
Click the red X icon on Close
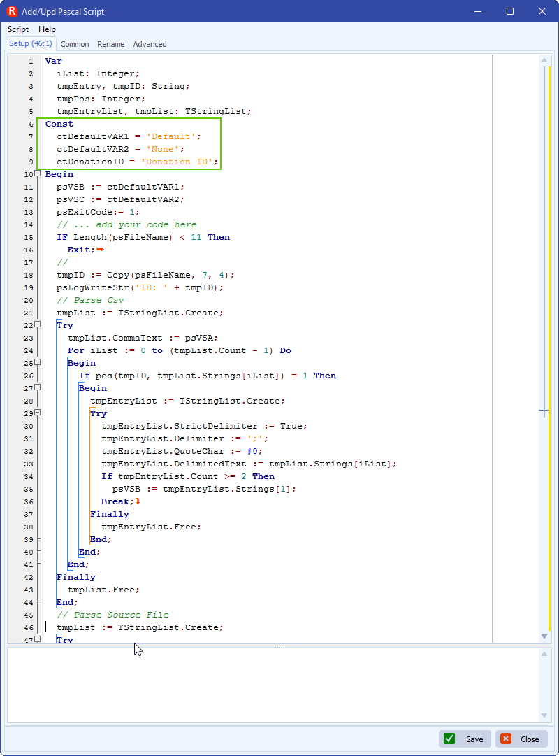point(506,739)
